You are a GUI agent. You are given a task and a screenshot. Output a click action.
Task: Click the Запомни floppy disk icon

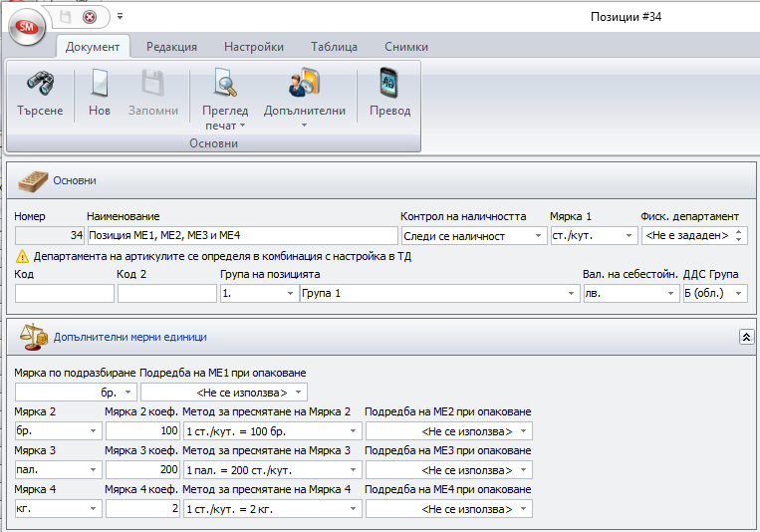point(153,83)
